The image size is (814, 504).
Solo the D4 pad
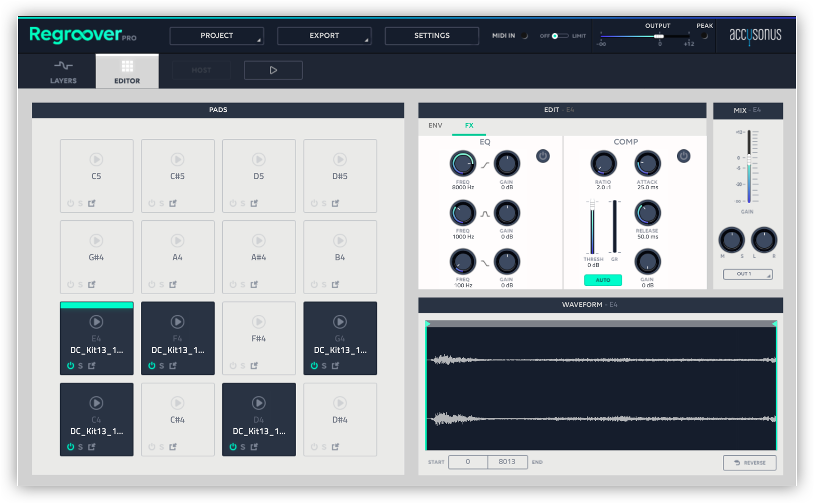point(243,447)
